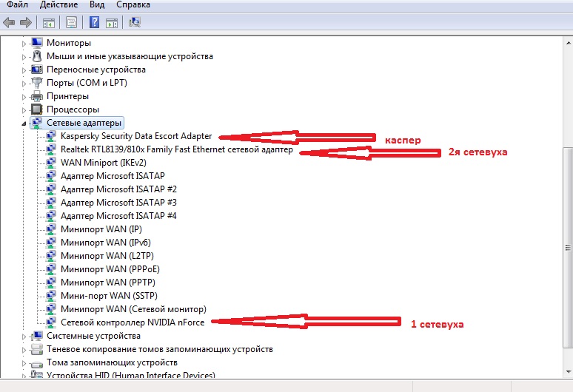
Task: Click the Forward arrow toolbar icon
Action: [26, 23]
